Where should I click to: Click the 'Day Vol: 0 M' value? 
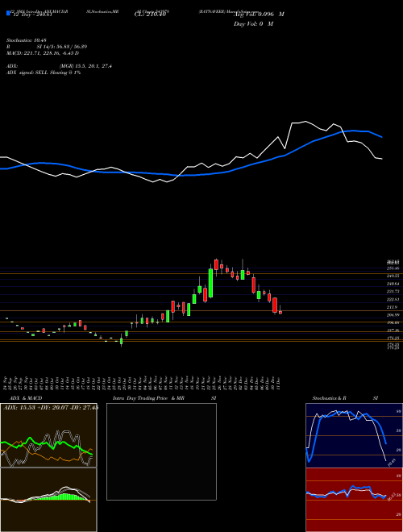253,24
